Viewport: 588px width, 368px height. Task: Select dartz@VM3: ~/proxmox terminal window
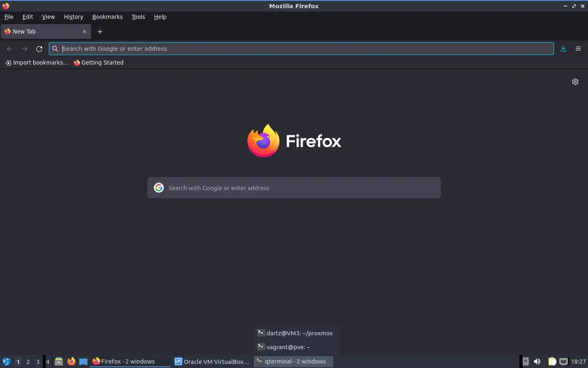pos(295,333)
